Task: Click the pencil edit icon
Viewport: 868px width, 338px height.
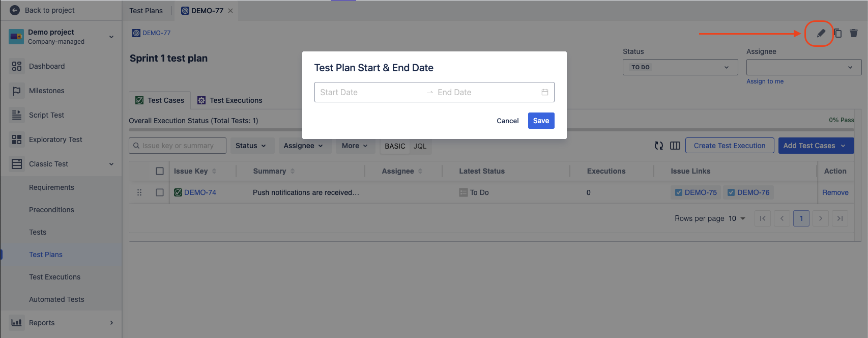Action: point(821,34)
